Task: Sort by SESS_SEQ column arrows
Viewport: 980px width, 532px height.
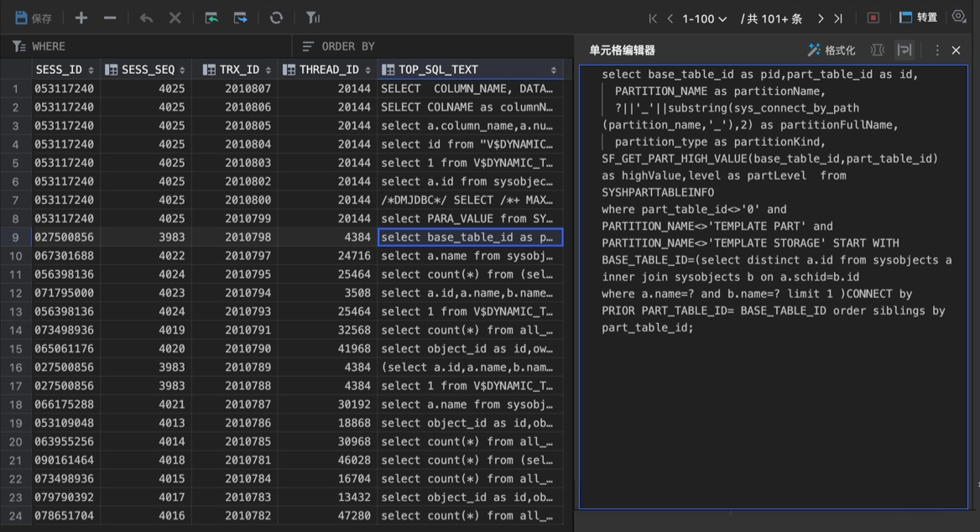Action: 182,70
